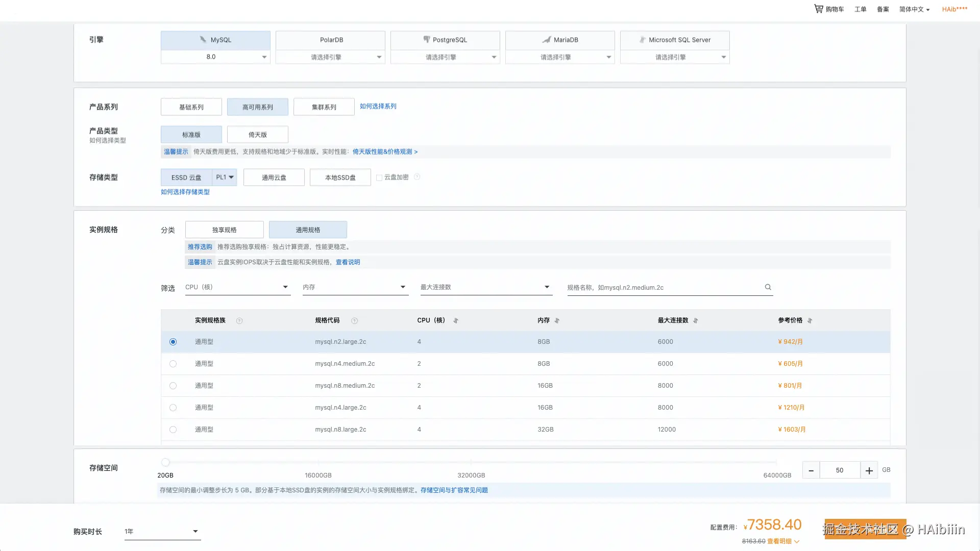
Task: Select the PostgreSQL engine card
Action: 445,40
